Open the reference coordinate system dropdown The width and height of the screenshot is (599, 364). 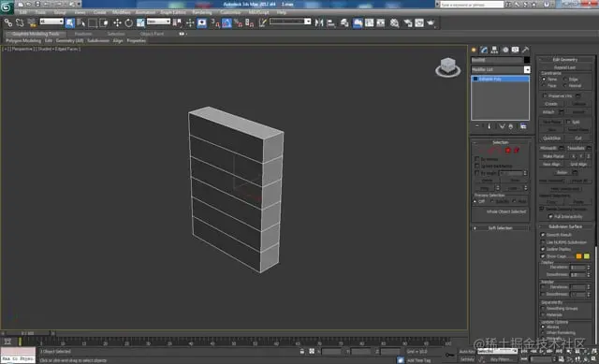pyautogui.click(x=158, y=22)
